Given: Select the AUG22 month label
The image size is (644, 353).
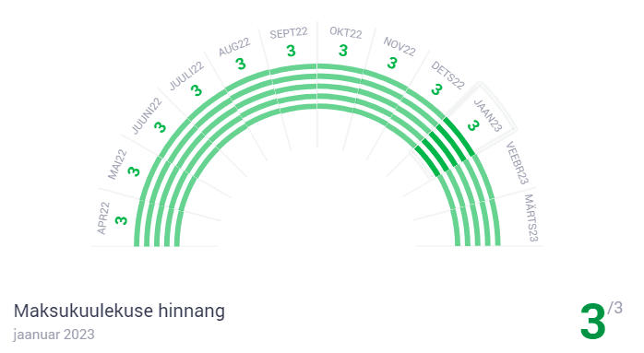Looking at the screenshot, I should click(234, 47).
